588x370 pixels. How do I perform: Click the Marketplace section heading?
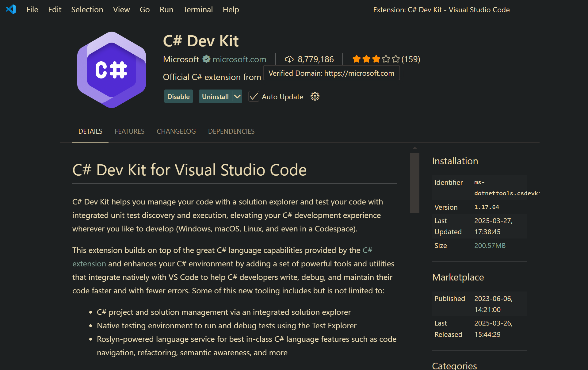coord(458,277)
